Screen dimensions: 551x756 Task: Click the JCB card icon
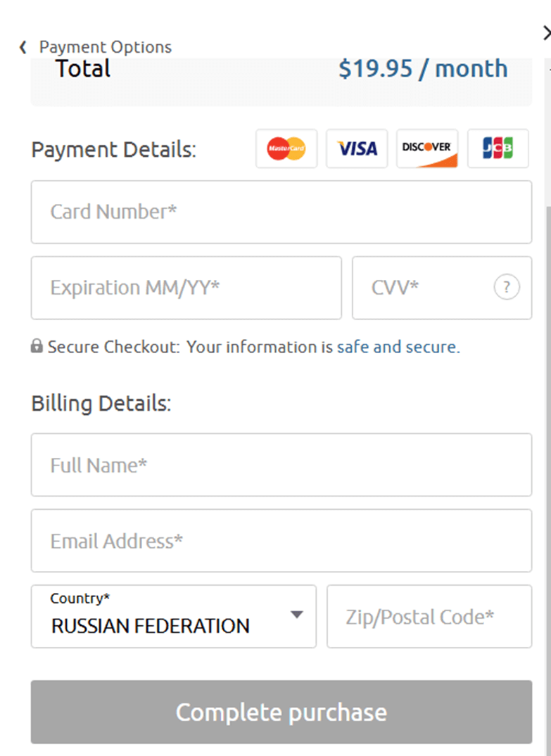coord(498,148)
